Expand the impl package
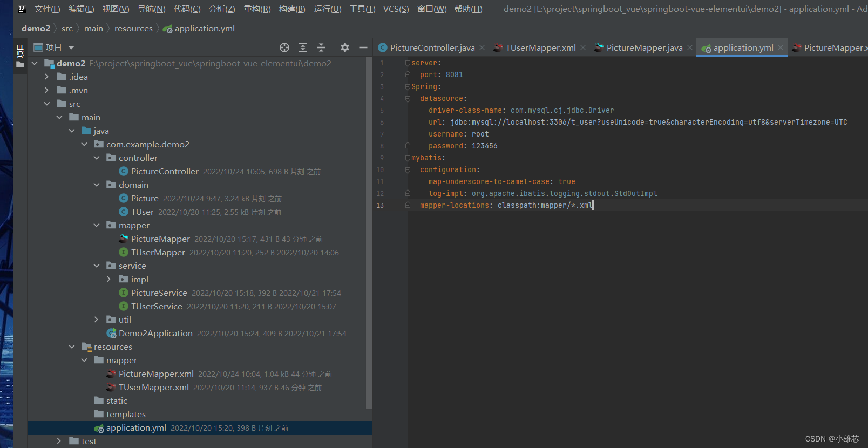The image size is (868, 448). coord(109,279)
